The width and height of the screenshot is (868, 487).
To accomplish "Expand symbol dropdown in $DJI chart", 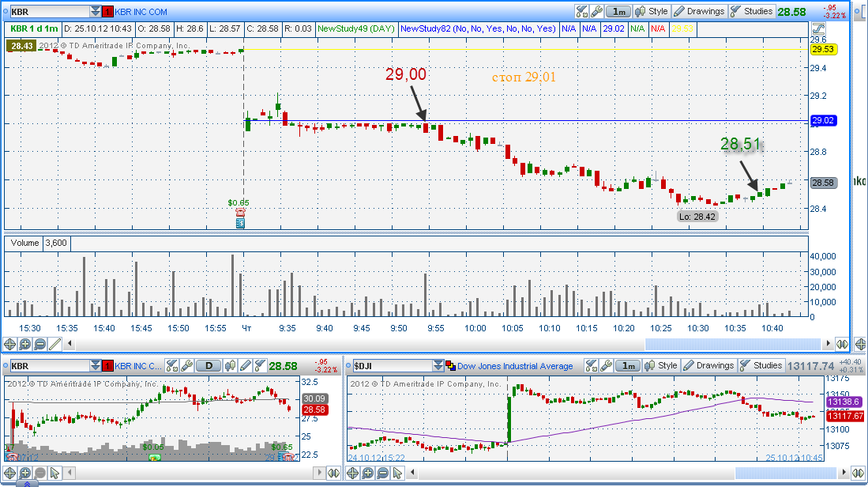I will [x=438, y=366].
